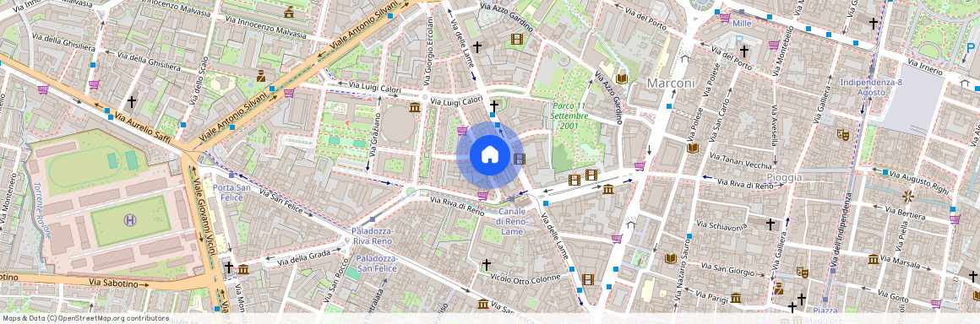Click the Via Giorgio Ercolani label
The height and width of the screenshot is (324, 980).
(x=428, y=51)
